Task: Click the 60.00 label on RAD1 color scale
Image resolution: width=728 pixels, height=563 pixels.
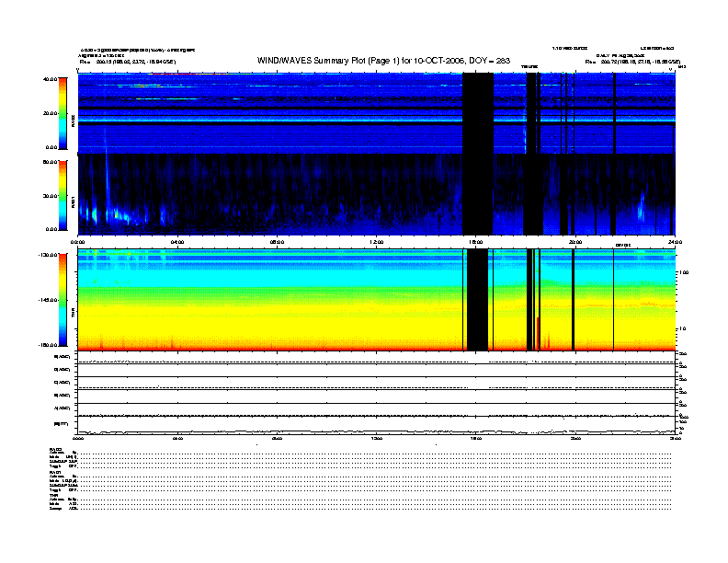Action: pos(50,162)
